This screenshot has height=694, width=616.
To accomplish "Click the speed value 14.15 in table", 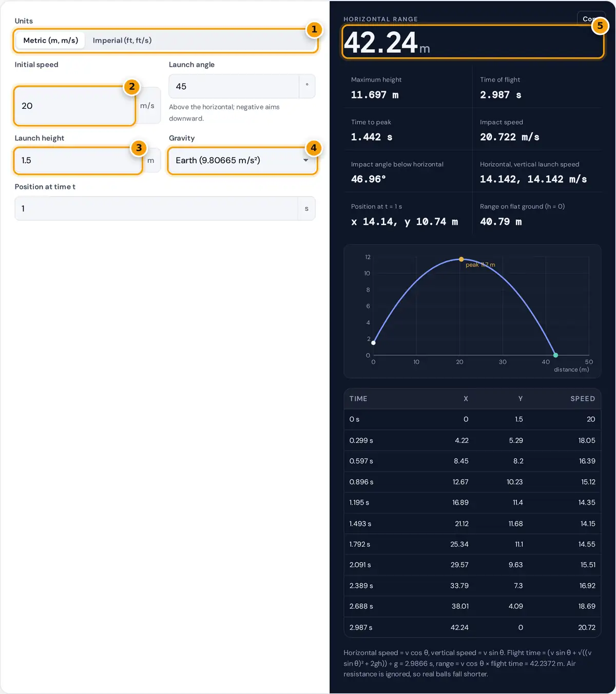I will tap(588, 524).
